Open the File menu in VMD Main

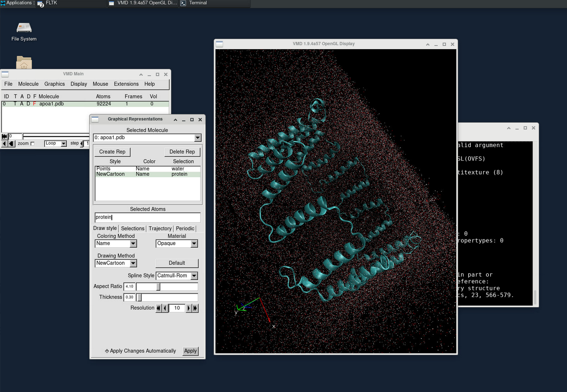[x=8, y=84]
